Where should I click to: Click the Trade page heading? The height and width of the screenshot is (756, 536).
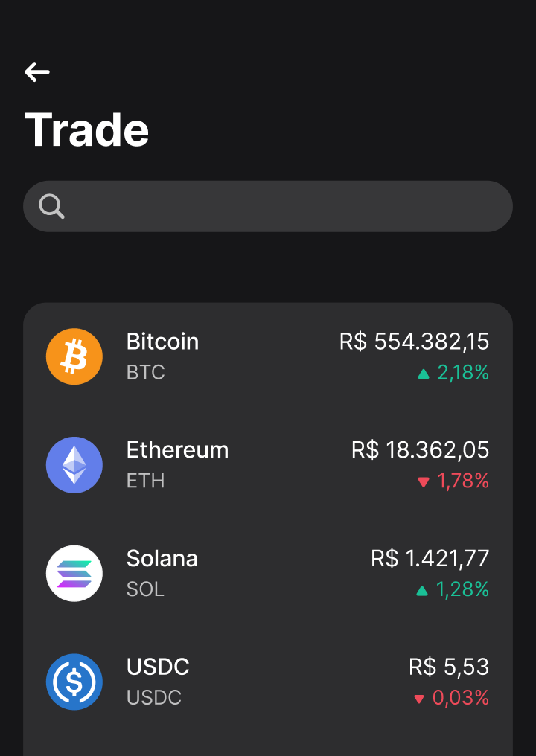(x=86, y=130)
